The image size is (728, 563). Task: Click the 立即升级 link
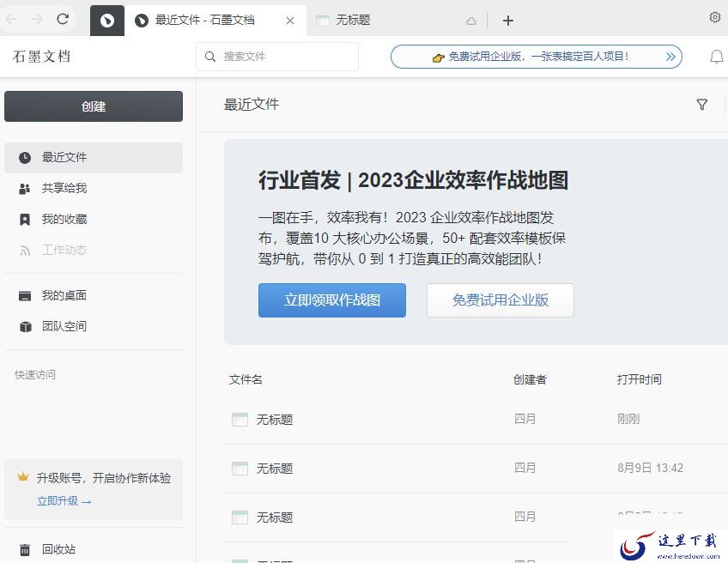[64, 501]
